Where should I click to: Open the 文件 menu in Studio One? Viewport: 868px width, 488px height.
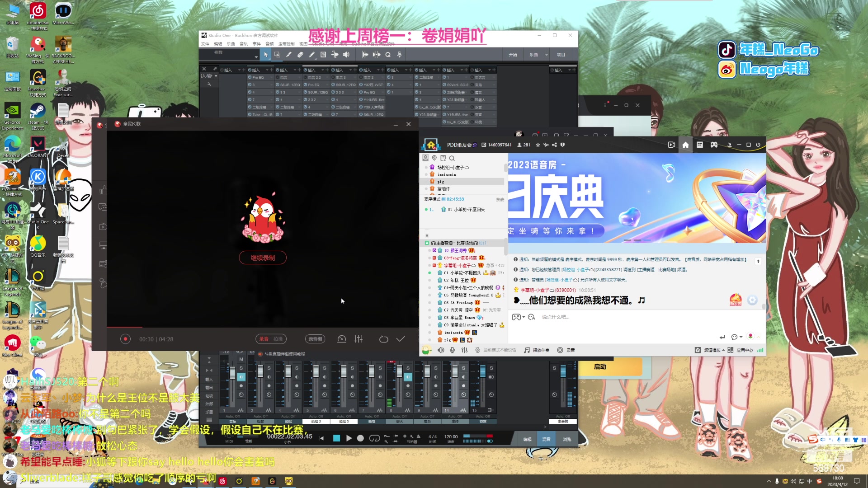click(205, 44)
